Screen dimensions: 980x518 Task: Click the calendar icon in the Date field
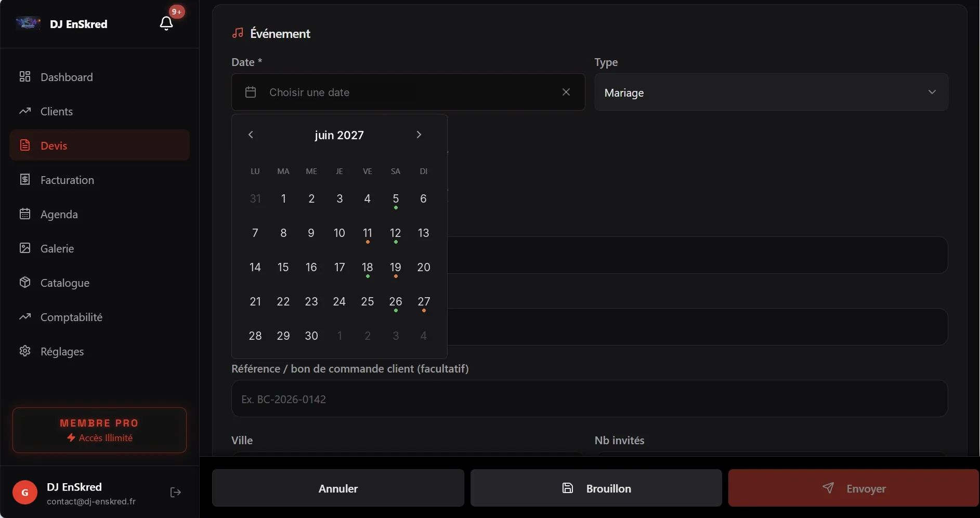(251, 92)
